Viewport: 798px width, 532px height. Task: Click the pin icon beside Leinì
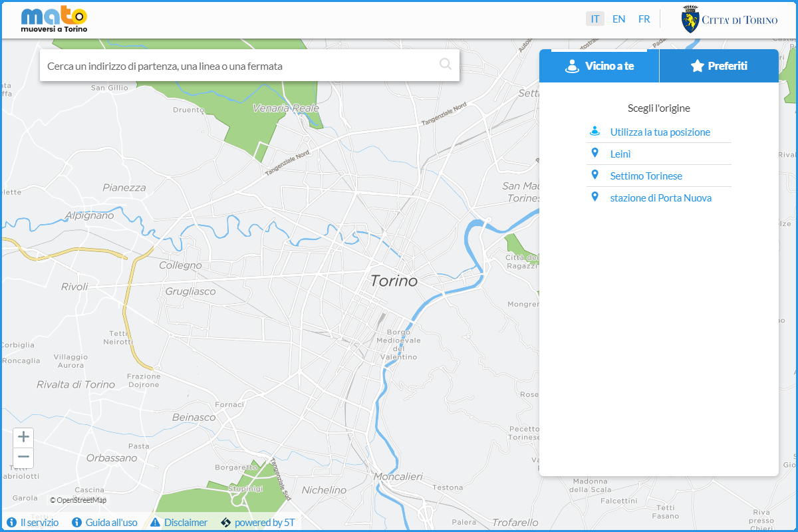pyautogui.click(x=595, y=153)
